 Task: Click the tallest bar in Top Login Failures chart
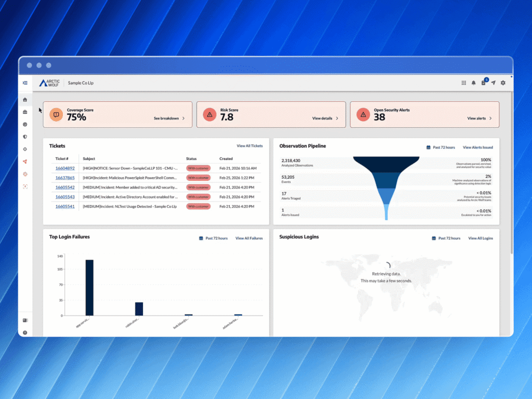tap(89, 288)
